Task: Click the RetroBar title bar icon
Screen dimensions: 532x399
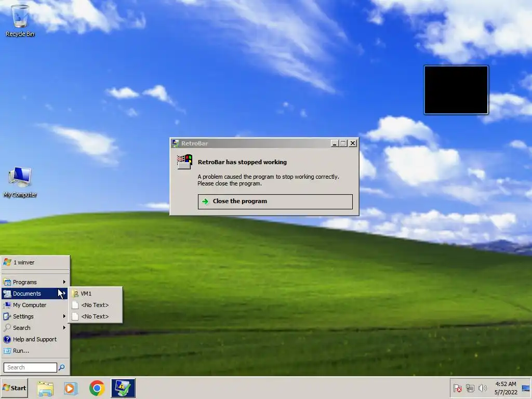Action: (176, 143)
